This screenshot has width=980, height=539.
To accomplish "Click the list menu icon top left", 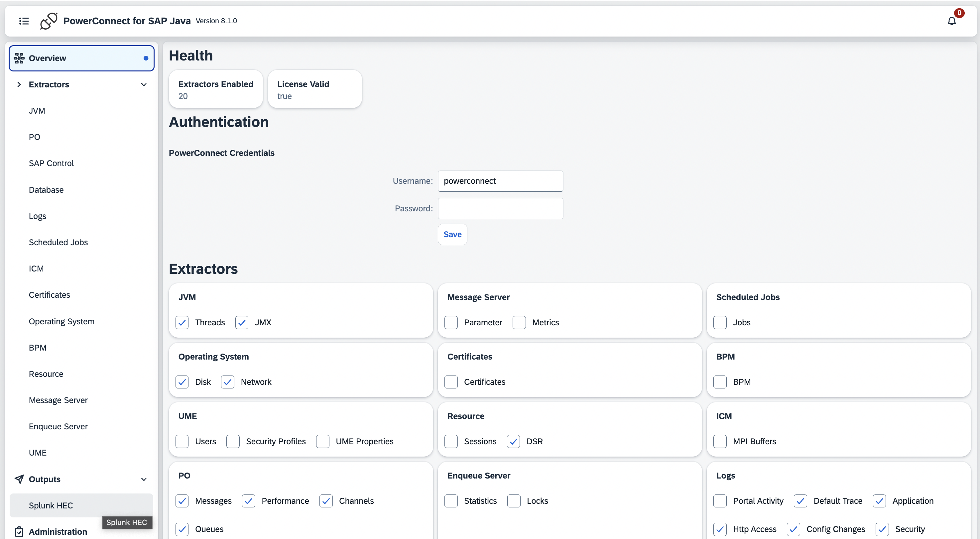I will [24, 21].
